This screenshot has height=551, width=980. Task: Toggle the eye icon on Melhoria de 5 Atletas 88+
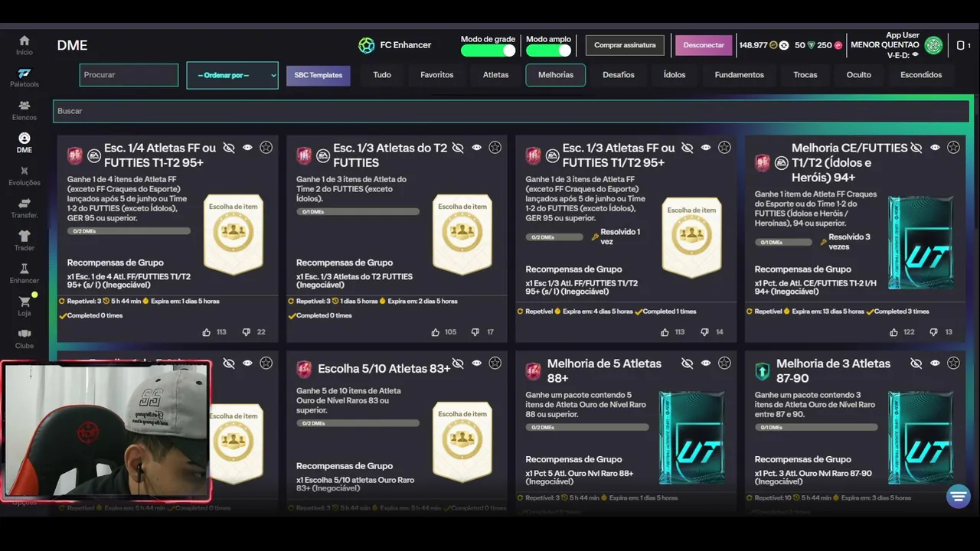pos(706,364)
